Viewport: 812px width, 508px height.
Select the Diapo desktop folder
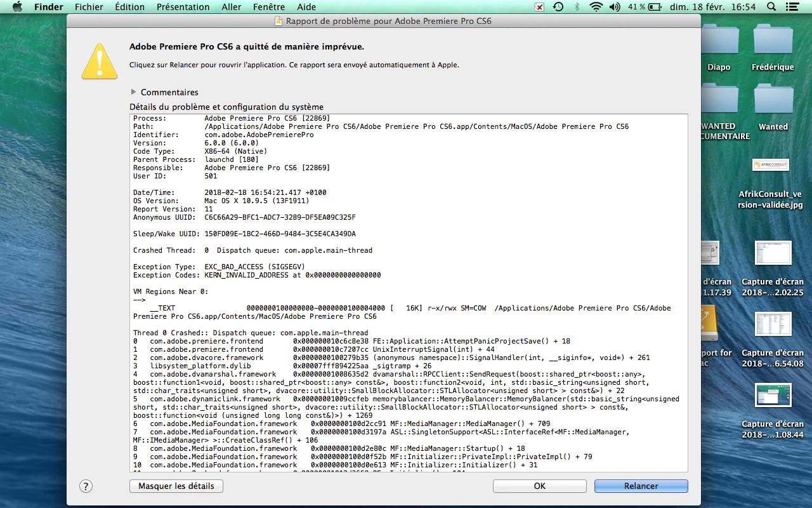tap(720, 39)
